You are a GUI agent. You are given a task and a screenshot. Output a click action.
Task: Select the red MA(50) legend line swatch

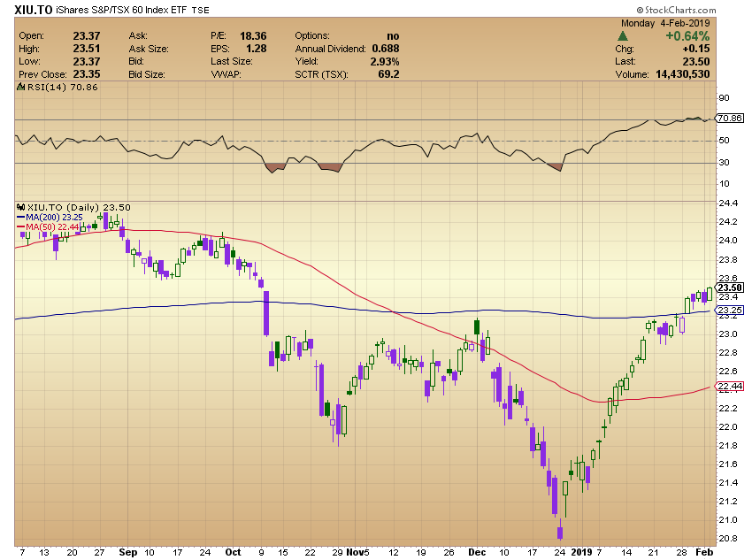pyautogui.click(x=21, y=226)
